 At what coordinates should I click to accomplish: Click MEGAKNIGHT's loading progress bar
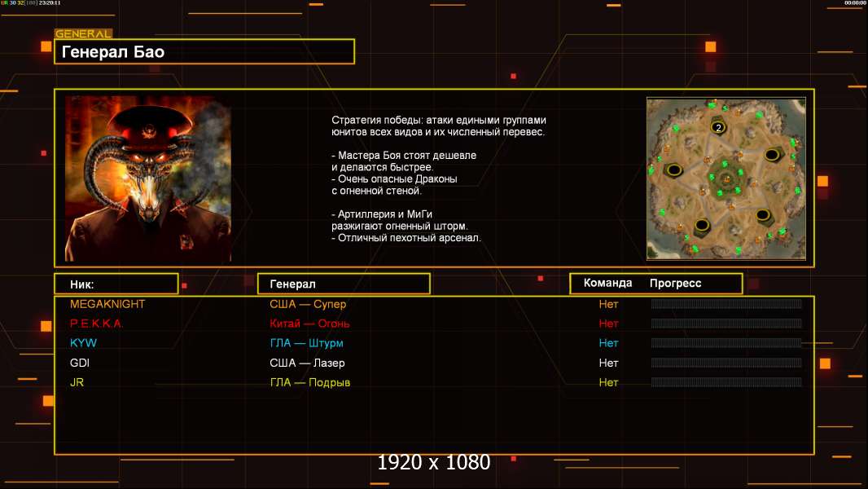pos(726,304)
